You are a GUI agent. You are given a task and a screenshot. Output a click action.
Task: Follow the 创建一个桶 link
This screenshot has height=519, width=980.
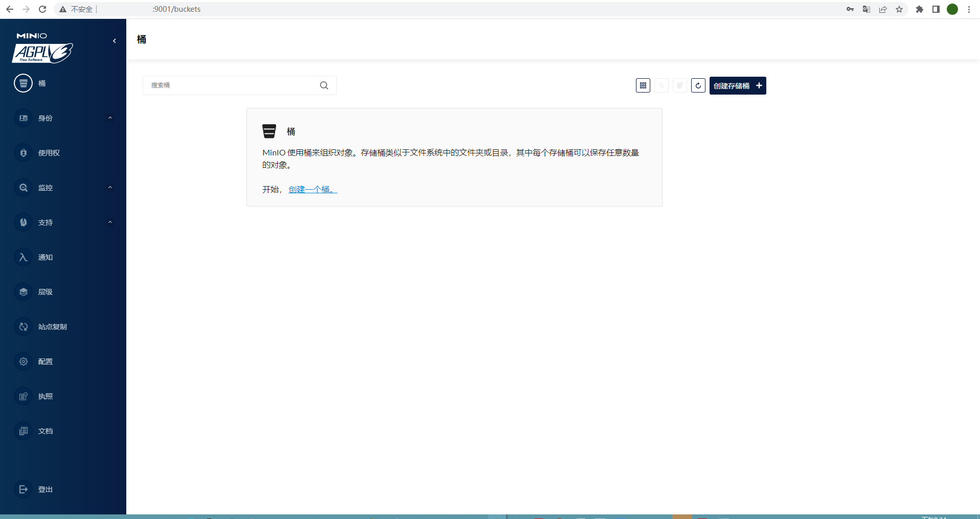tap(313, 190)
